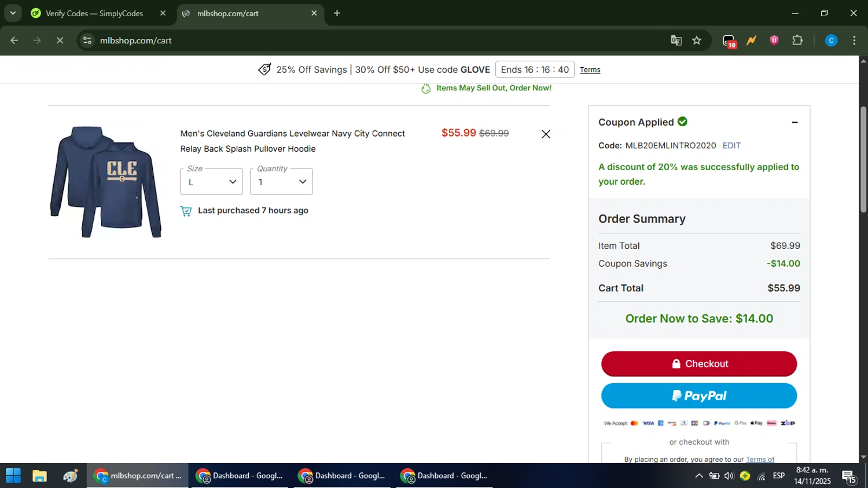Open a new browser tab

pyautogui.click(x=337, y=13)
